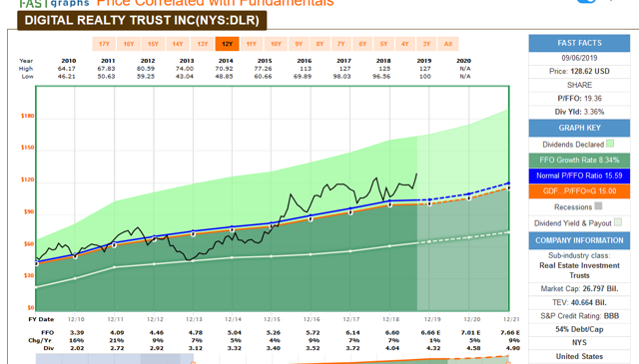This screenshot has width=639, height=364.
Task: Click Dividend Yield & Payout swatch
Action: 618,222
